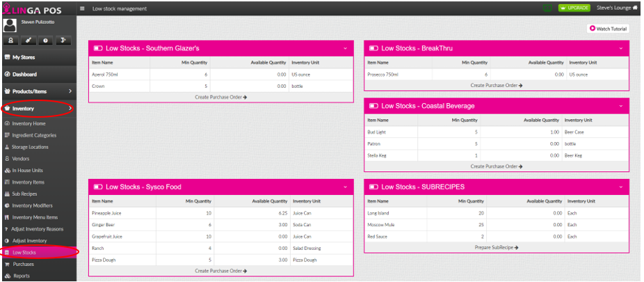Click the battery icon in Coastal Beverage header
The width and height of the screenshot is (644, 282).
point(373,106)
